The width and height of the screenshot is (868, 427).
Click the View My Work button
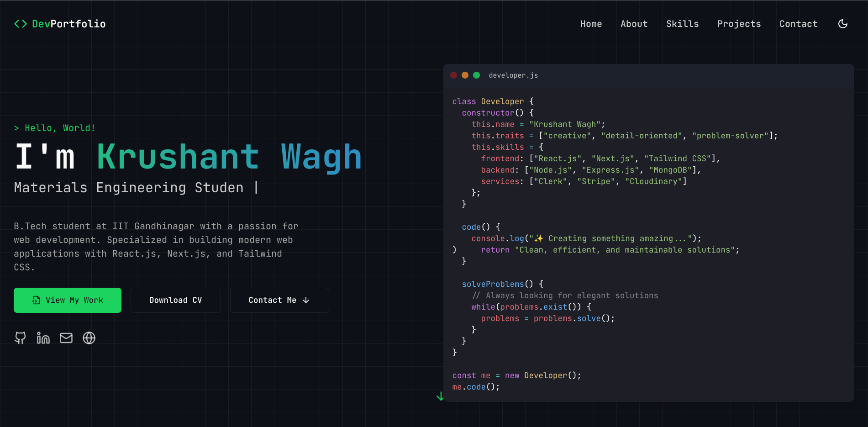point(68,300)
